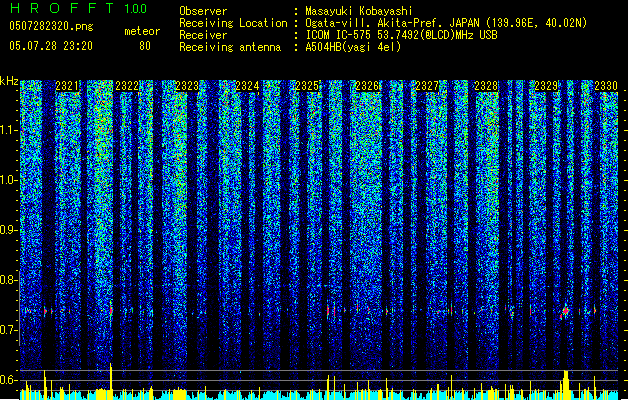
Task: Click the 2322 time marker
Action: [x=127, y=86]
